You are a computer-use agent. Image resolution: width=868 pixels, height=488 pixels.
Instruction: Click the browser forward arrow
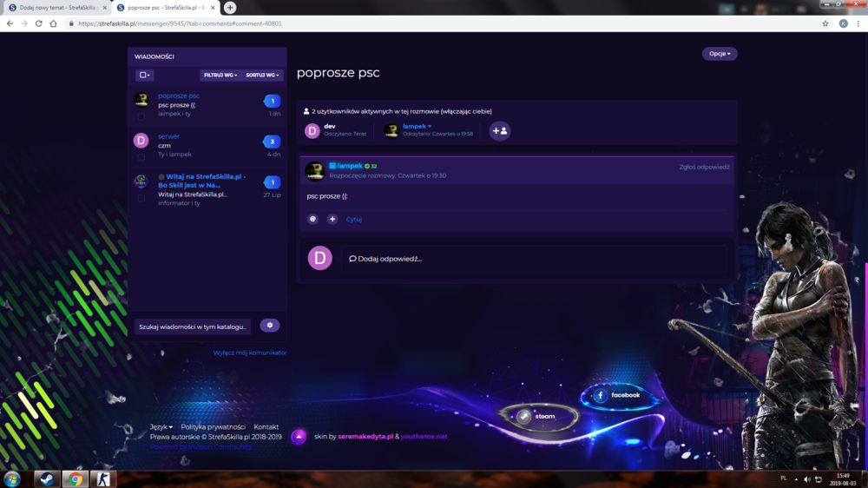[x=24, y=23]
